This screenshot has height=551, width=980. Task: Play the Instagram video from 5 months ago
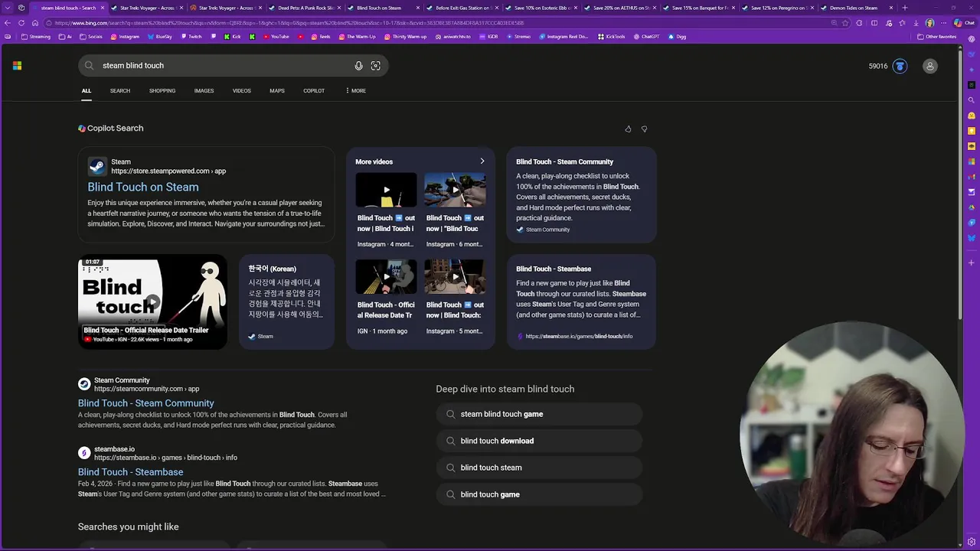point(455,276)
